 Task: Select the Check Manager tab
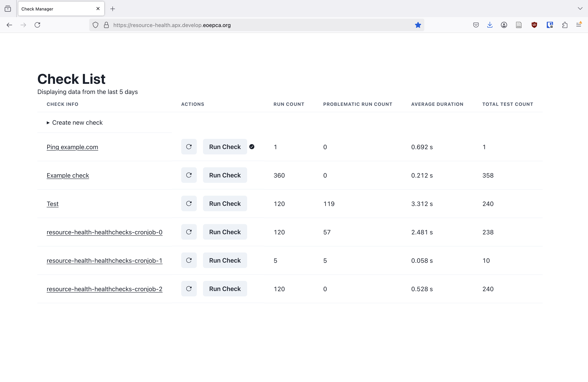tap(61, 9)
